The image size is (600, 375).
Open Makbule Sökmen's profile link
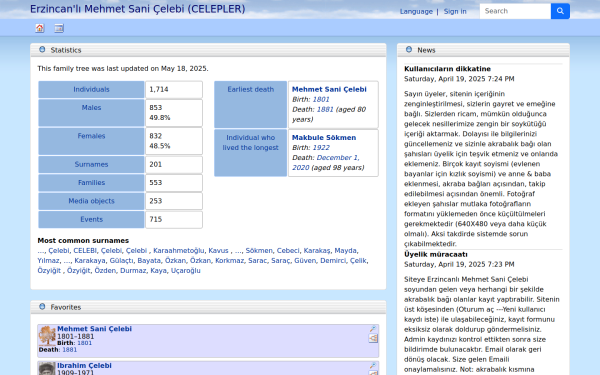point(324,138)
